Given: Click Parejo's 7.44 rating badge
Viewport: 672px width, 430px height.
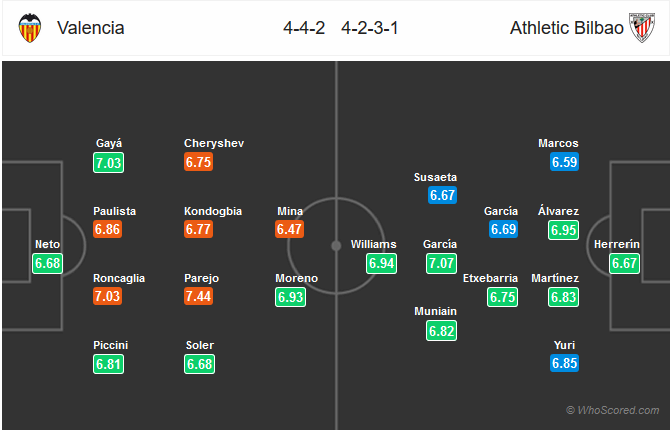Looking at the screenshot, I should tap(198, 296).
